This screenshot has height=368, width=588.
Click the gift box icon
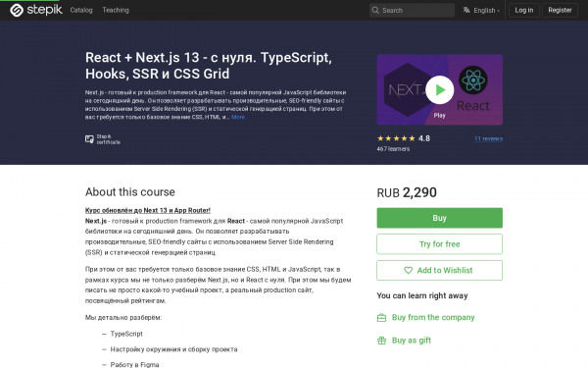[x=381, y=341]
